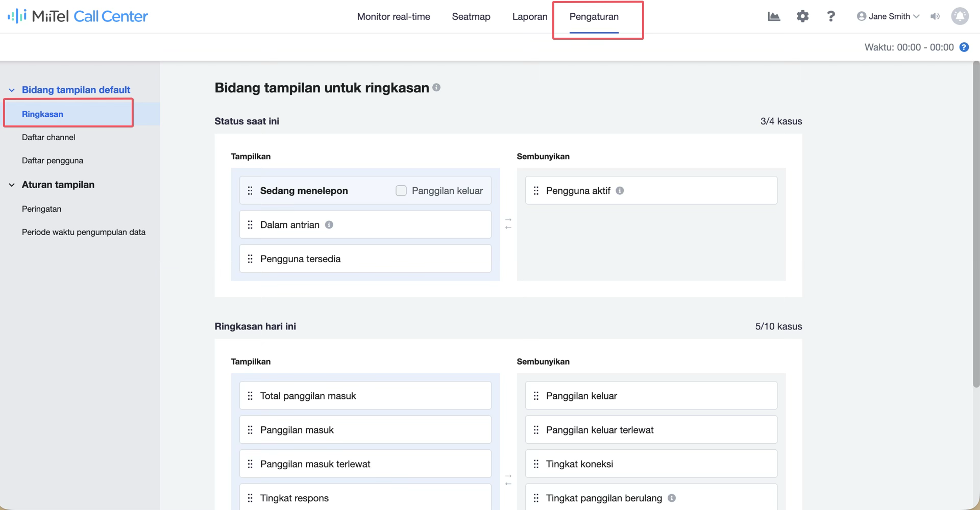
Task: Click the Panggilan keluar terlewat card
Action: pyautogui.click(x=651, y=429)
